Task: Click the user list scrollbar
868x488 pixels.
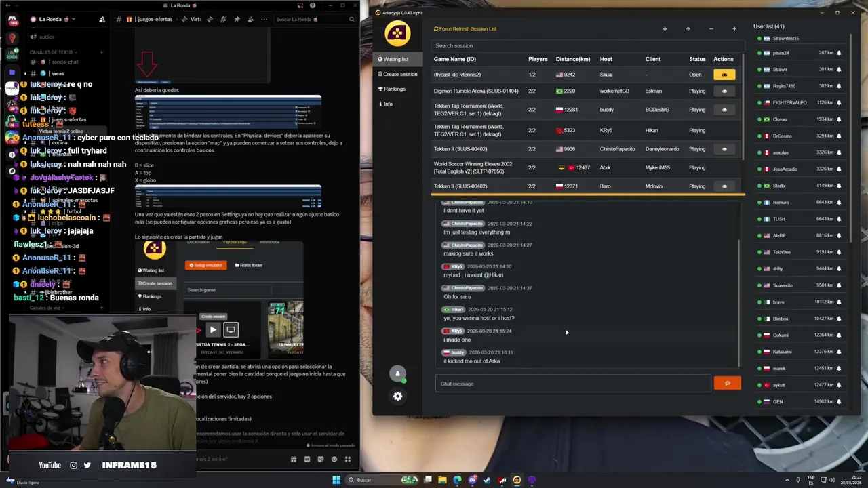Action: [x=850, y=138]
